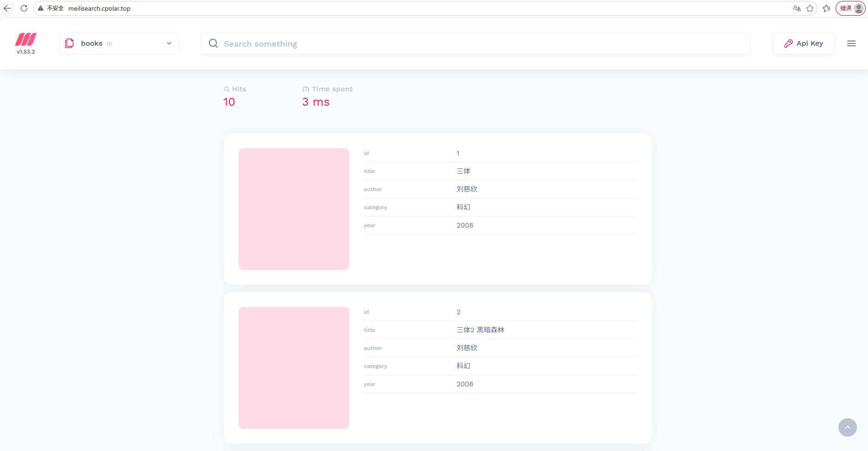Click the address bar URL meilisearch.cpolar.top
The height and width of the screenshot is (451, 868).
click(99, 8)
